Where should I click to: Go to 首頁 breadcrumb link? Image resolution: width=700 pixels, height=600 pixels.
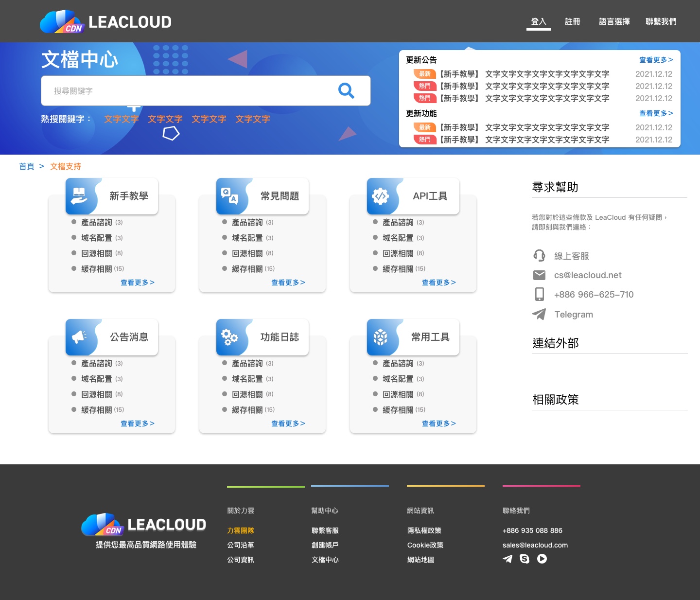click(x=27, y=166)
